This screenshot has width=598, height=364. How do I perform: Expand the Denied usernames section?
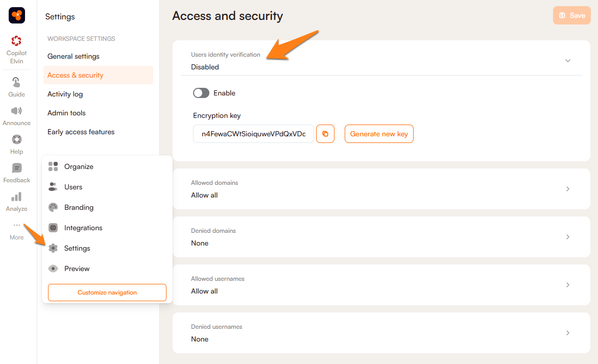(567, 333)
